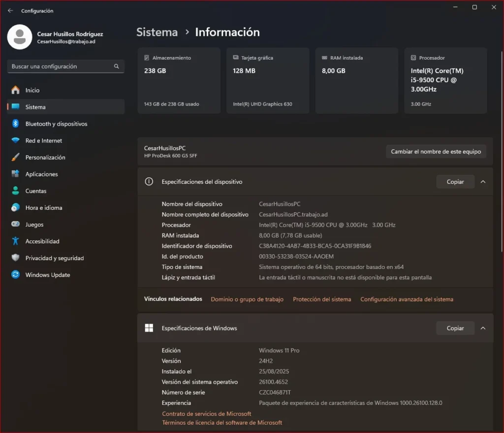Image resolution: width=504 pixels, height=433 pixels.
Task: Open Inicio in the sidebar
Action: click(65, 90)
